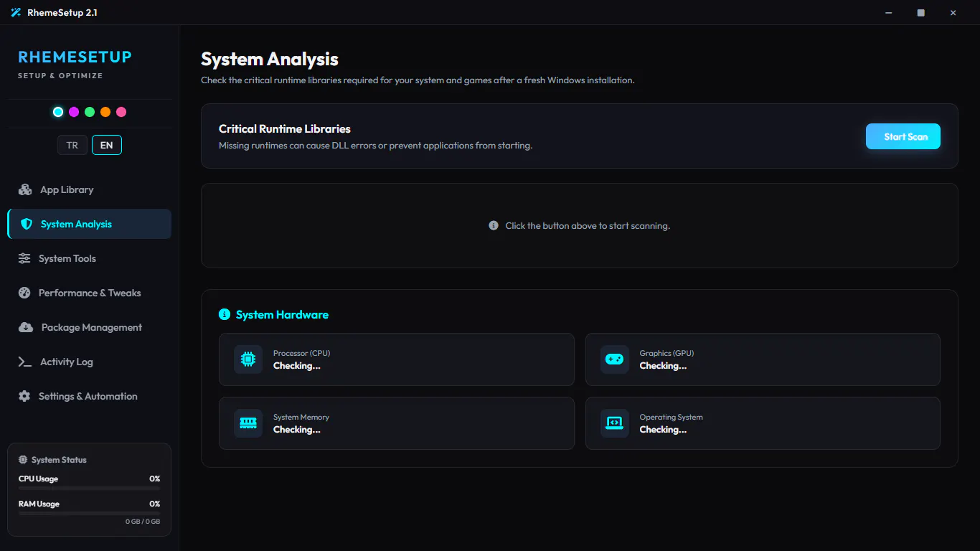Click the Operating System label

(x=671, y=417)
